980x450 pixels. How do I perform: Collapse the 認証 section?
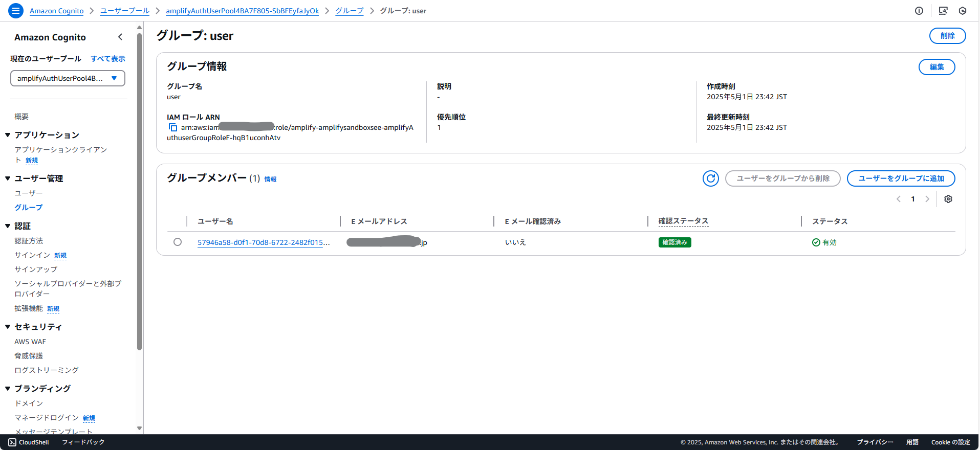[8, 226]
